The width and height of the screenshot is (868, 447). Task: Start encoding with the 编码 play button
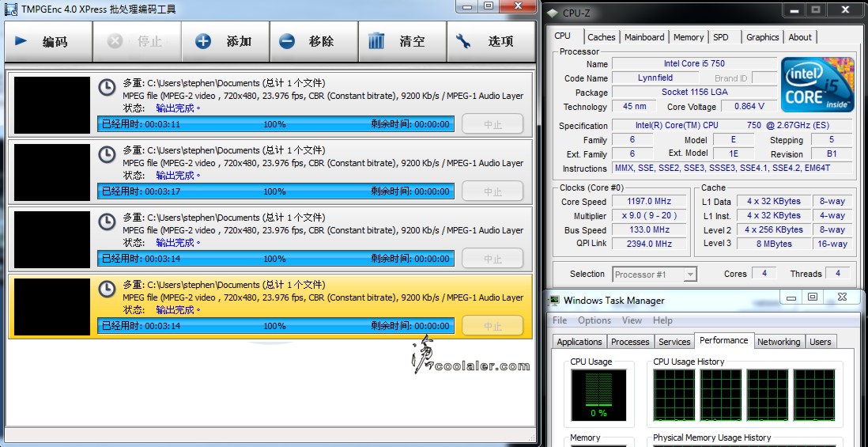coord(48,42)
